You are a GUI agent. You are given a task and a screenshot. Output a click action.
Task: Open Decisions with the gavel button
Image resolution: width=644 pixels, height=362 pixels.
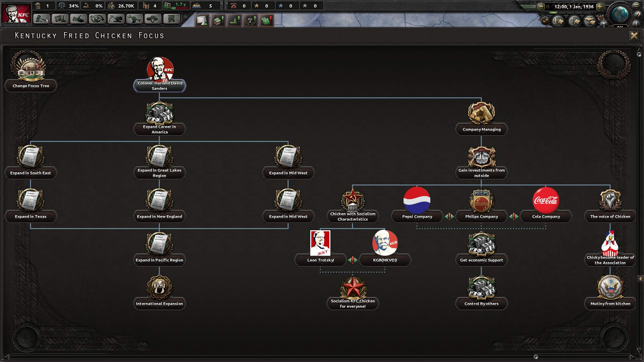[42, 19]
